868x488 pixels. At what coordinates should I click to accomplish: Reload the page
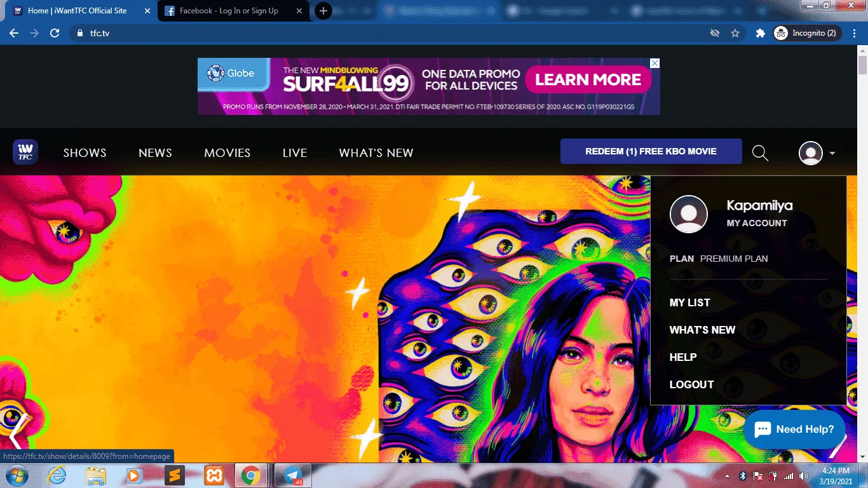pyautogui.click(x=55, y=33)
